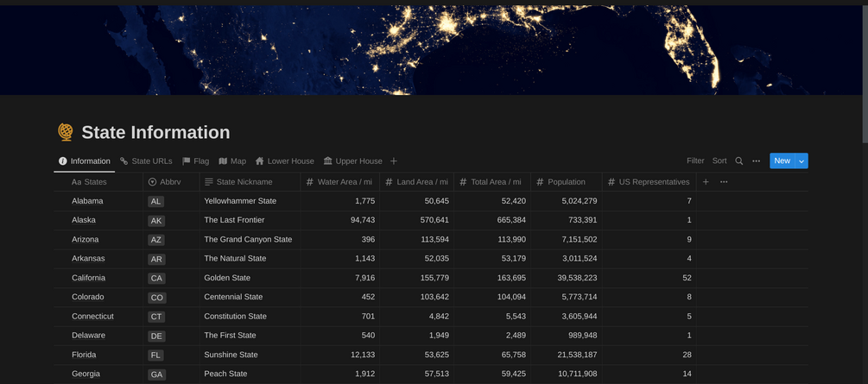The image size is (868, 384).
Task: Open the Water Area / mi column header
Action: pos(340,182)
